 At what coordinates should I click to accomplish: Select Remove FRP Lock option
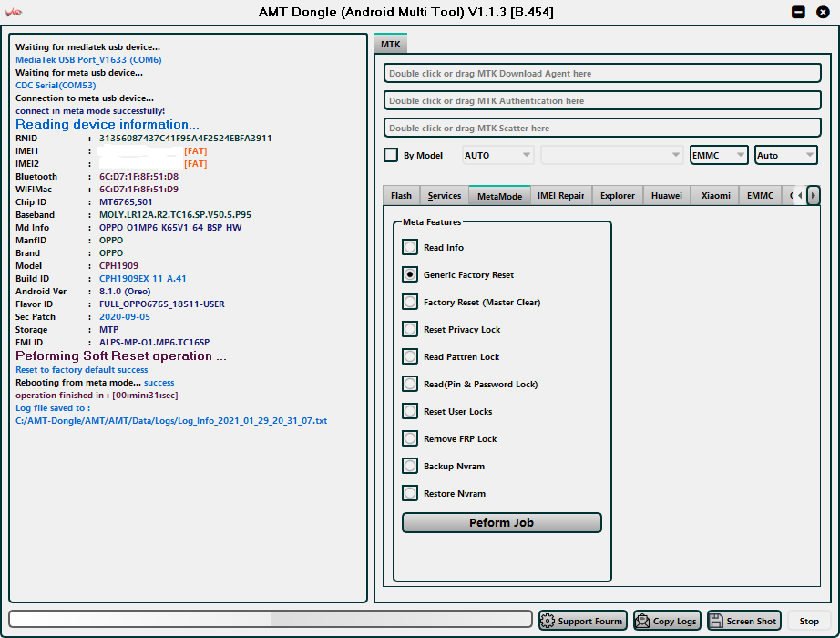pyautogui.click(x=410, y=438)
